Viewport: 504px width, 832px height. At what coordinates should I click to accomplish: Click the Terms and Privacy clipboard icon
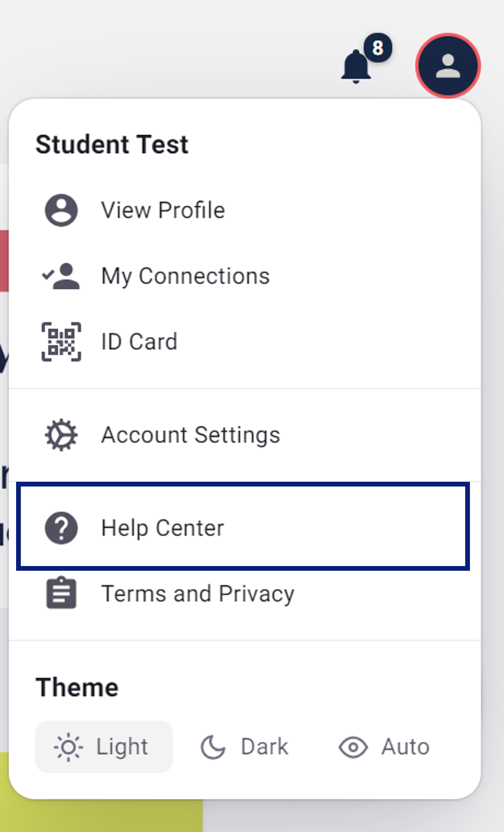click(x=62, y=593)
